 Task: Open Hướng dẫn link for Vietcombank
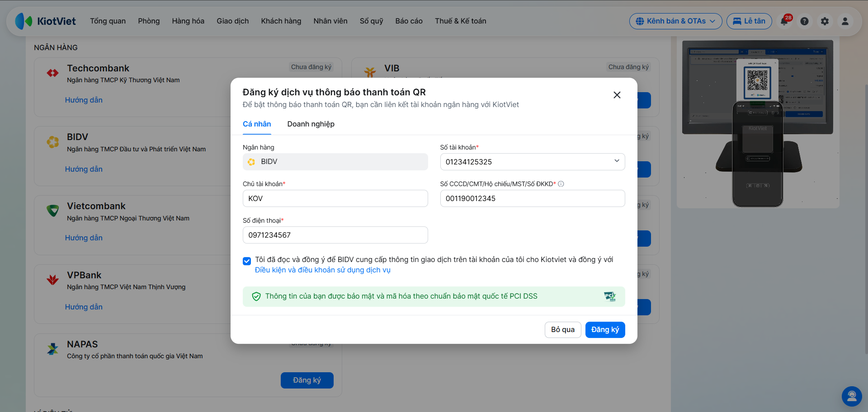pyautogui.click(x=84, y=238)
